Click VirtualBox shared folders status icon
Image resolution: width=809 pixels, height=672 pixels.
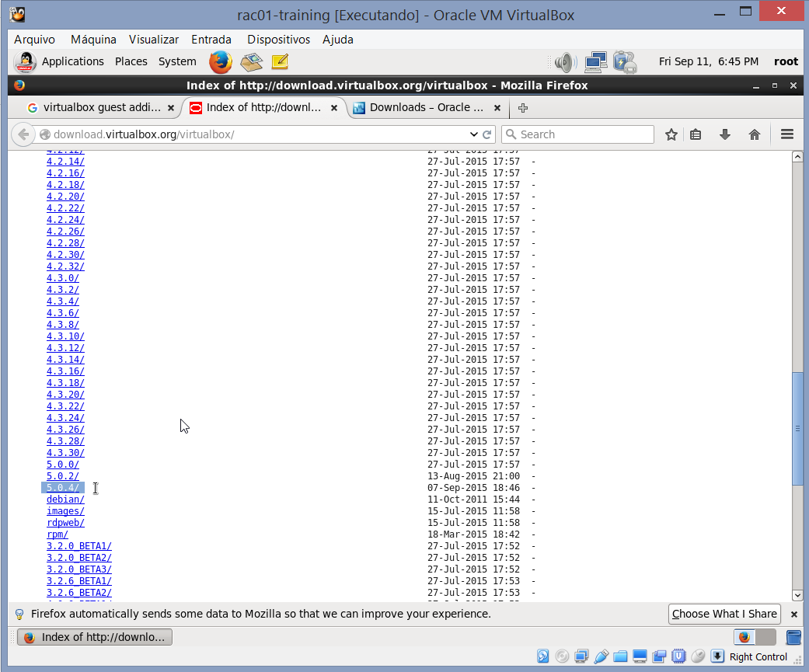(620, 656)
